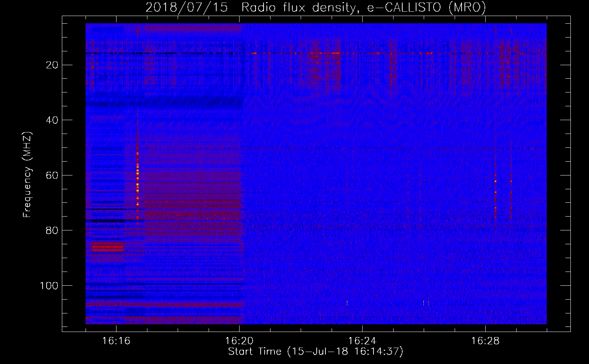Click the '16:16' time tick label
This screenshot has width=589, height=364.
click(116, 341)
